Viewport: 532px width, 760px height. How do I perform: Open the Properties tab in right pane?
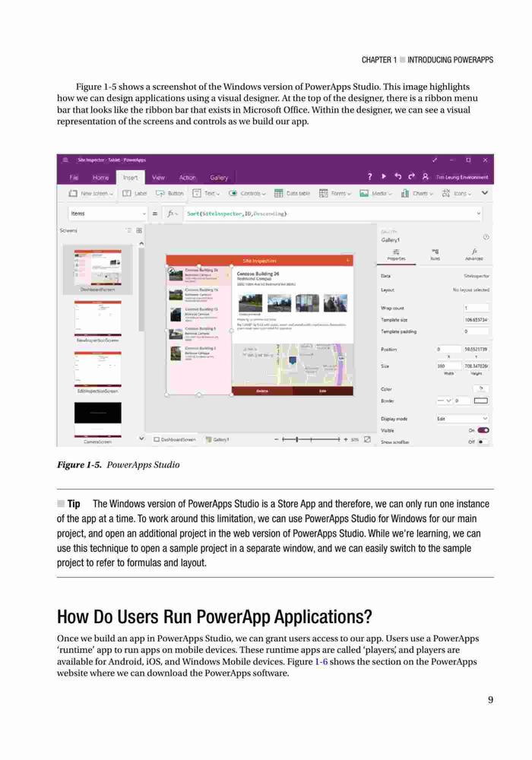pyautogui.click(x=396, y=255)
